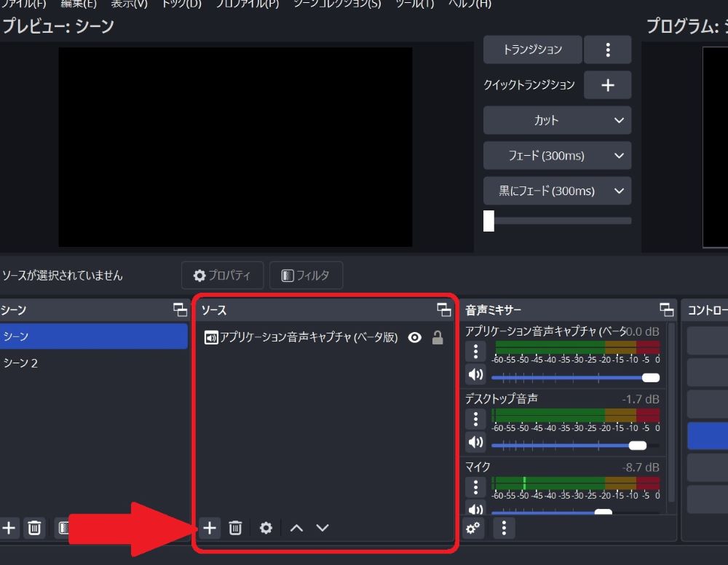Open options for デスクトップ音声 mixer channel
The image size is (728, 565).
click(x=475, y=419)
